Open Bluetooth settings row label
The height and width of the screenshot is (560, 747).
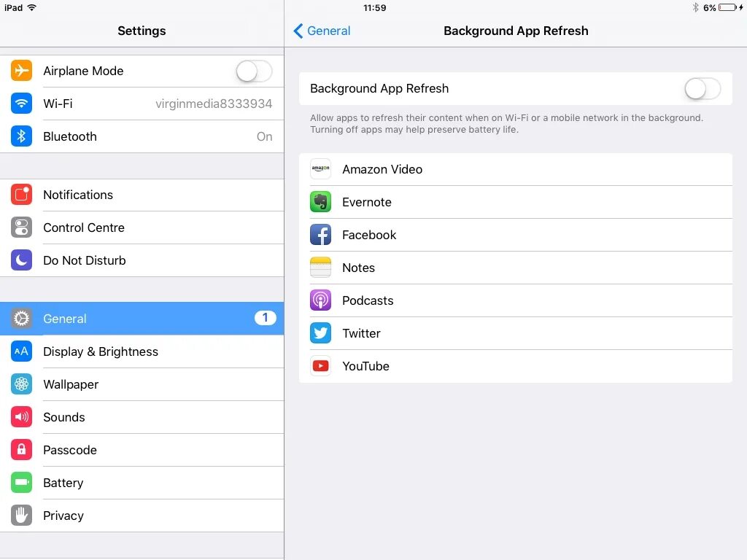coord(70,136)
